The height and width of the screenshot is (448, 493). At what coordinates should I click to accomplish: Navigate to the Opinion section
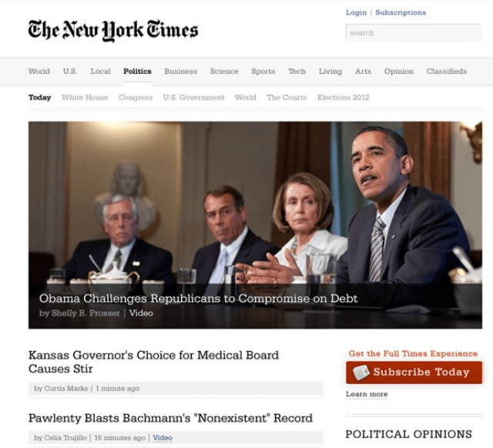pos(399,72)
